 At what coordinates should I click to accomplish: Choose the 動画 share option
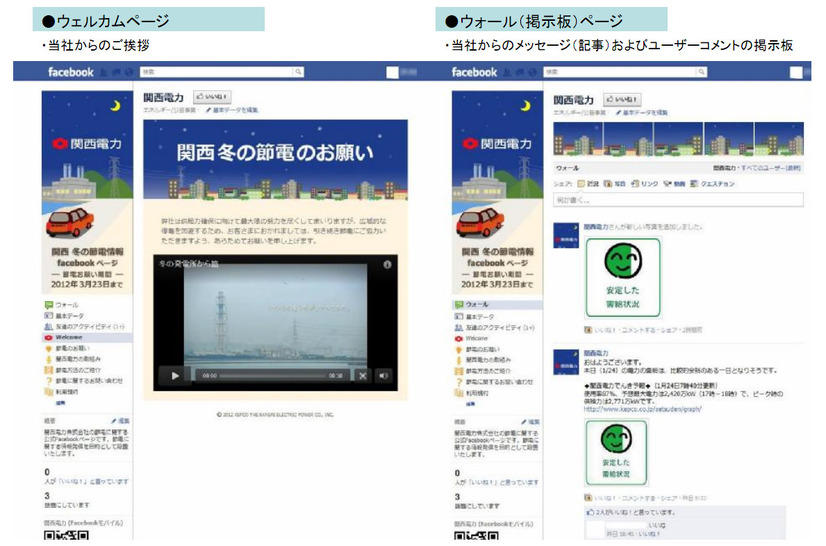675,184
